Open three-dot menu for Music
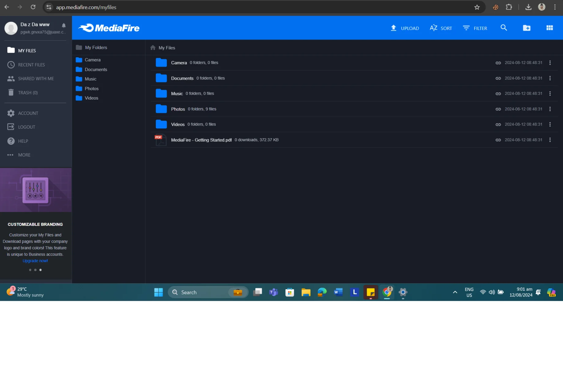Screen dimensions: 563x392 tap(550, 93)
